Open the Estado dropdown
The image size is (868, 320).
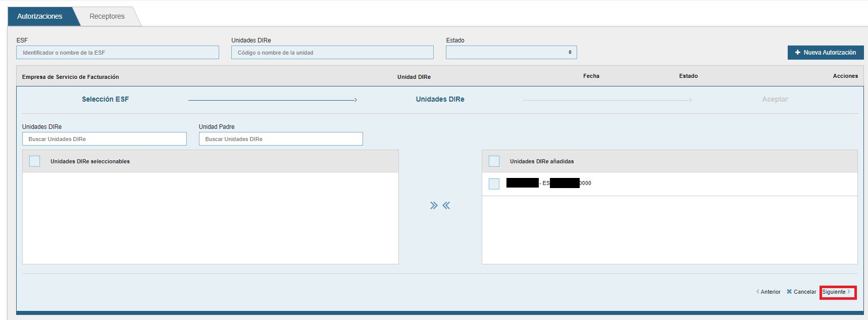coord(511,53)
